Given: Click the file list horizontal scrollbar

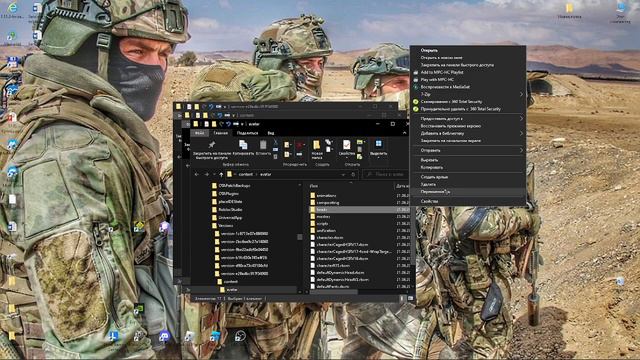Looking at the screenshot, I should click(333, 292).
